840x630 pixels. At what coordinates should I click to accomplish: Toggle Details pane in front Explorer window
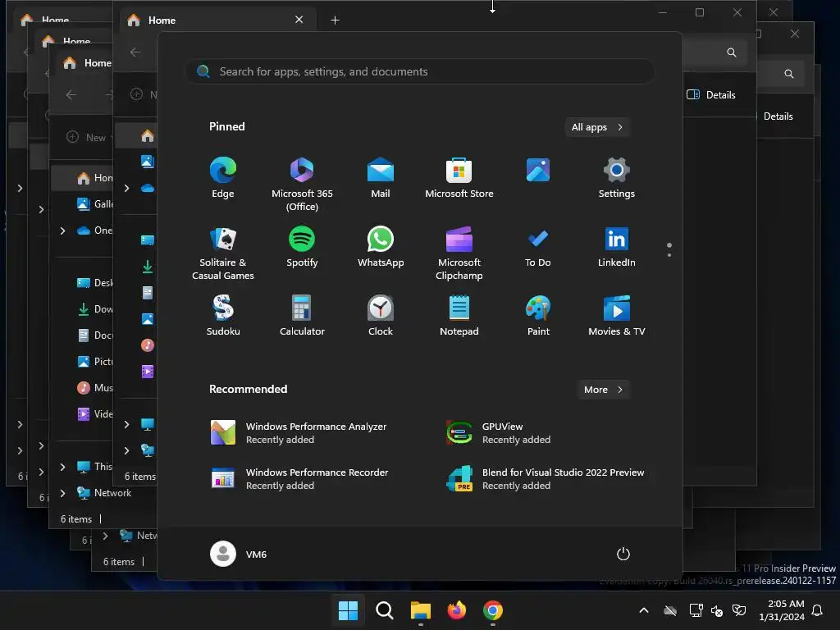click(x=711, y=95)
